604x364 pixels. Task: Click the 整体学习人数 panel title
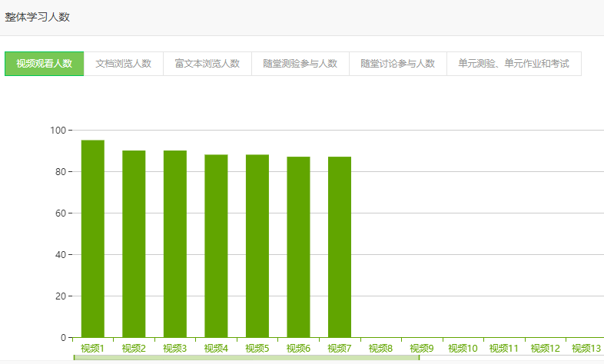point(38,17)
